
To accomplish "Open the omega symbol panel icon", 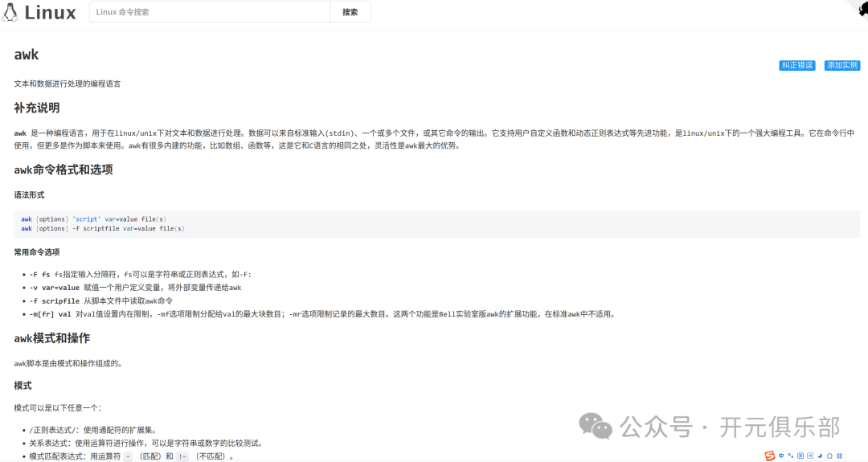I will tap(829, 456).
